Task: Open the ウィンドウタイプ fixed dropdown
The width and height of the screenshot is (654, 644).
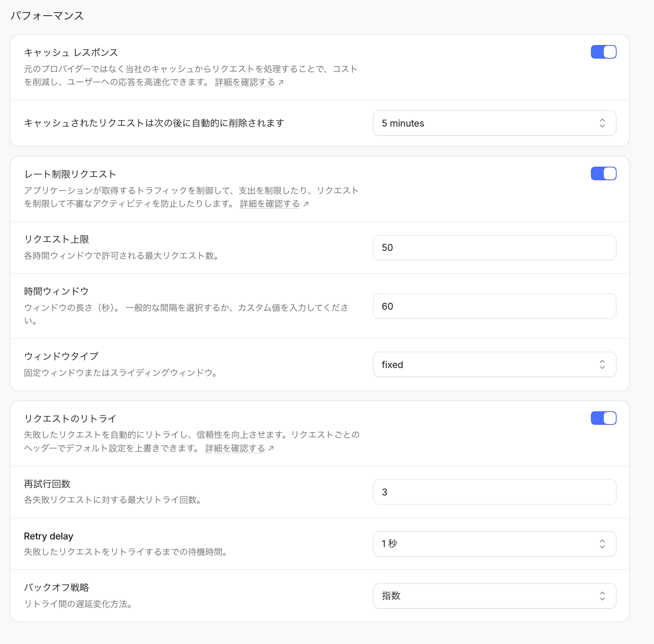Action: pos(494,364)
